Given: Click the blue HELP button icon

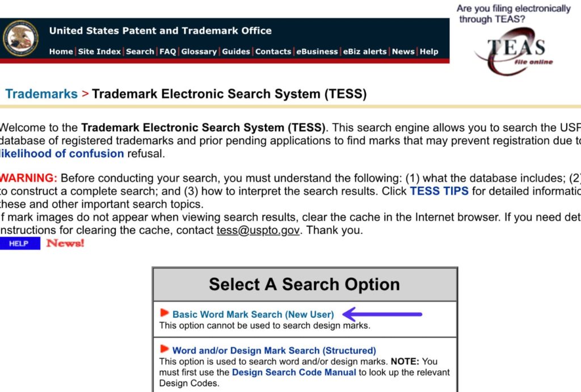Looking at the screenshot, I should pos(20,243).
